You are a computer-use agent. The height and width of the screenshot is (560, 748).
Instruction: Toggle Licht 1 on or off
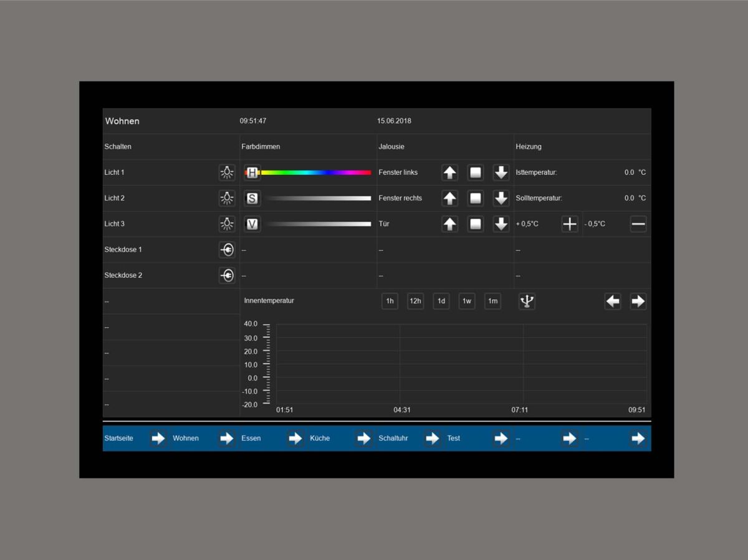coord(227,173)
